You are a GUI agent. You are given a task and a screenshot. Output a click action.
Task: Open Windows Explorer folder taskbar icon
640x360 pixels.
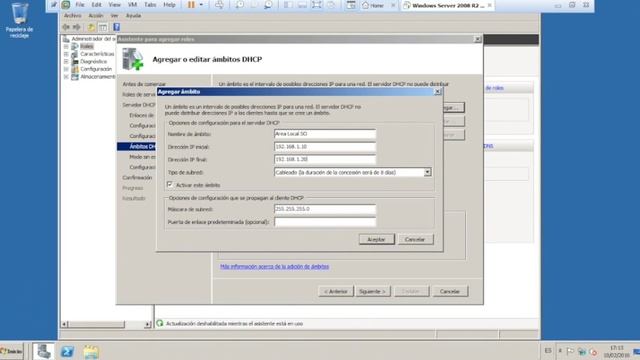[91, 351]
